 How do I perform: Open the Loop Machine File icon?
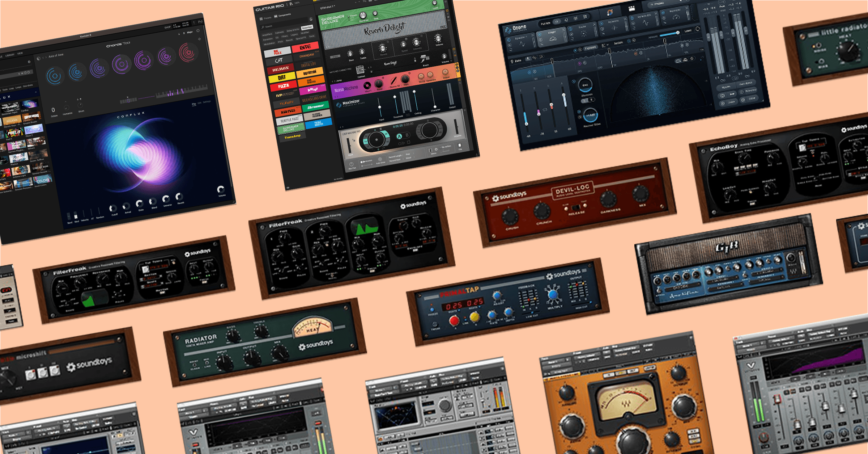coord(460,145)
